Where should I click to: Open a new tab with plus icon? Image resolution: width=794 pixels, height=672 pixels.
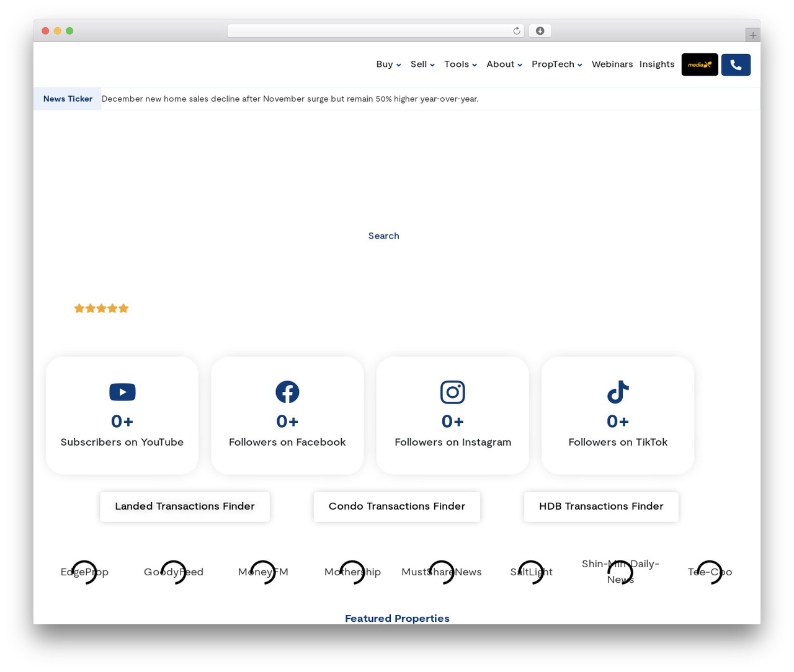tap(753, 35)
